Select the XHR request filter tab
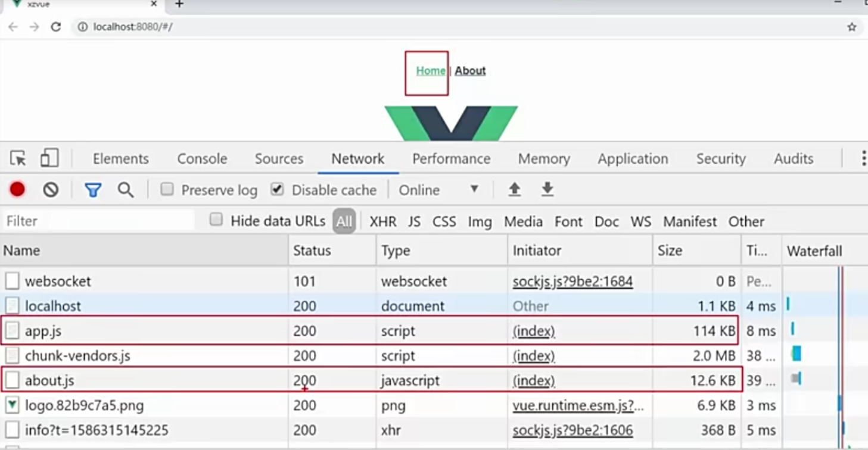 coord(383,221)
